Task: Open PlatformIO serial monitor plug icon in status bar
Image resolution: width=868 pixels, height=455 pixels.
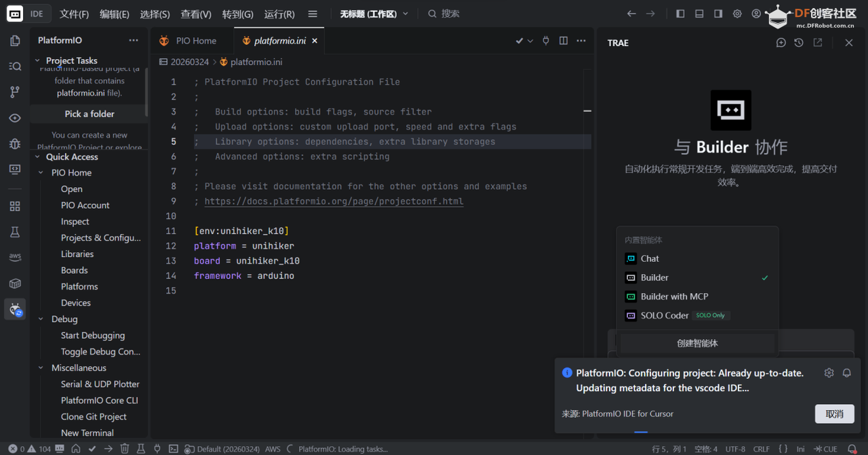Action: point(157,449)
